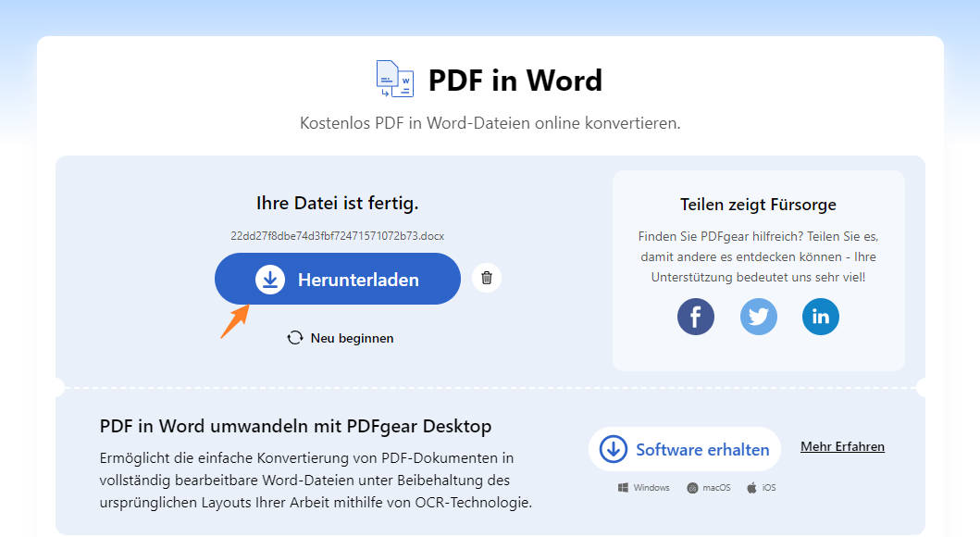Click the Kostenlos PDF in Word-Dateien subtitle
The height and width of the screenshot is (537, 980).
(490, 123)
